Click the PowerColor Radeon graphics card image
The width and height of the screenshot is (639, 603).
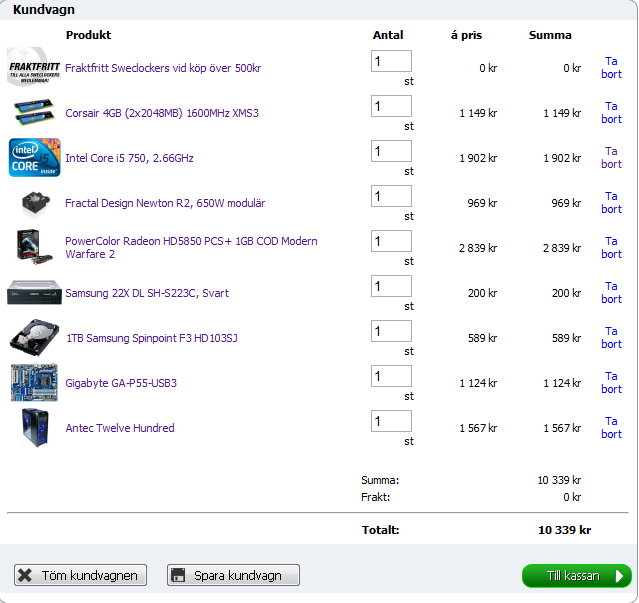[x=34, y=247]
